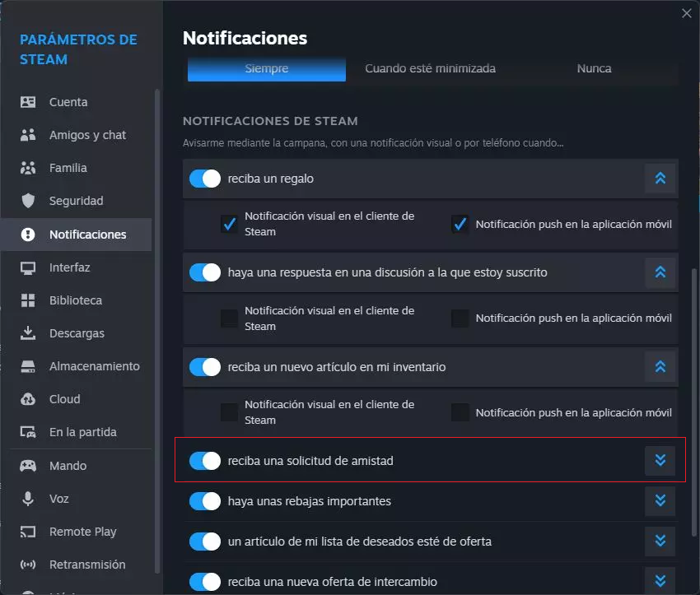Image resolution: width=700 pixels, height=595 pixels.
Task: Click the Familia group icon
Action: coord(28,168)
